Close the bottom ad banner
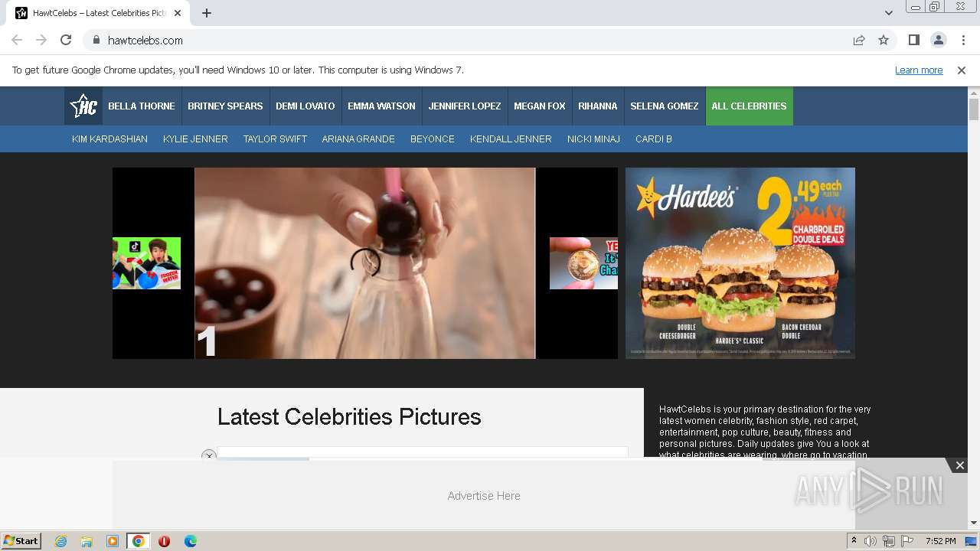 [x=959, y=465]
